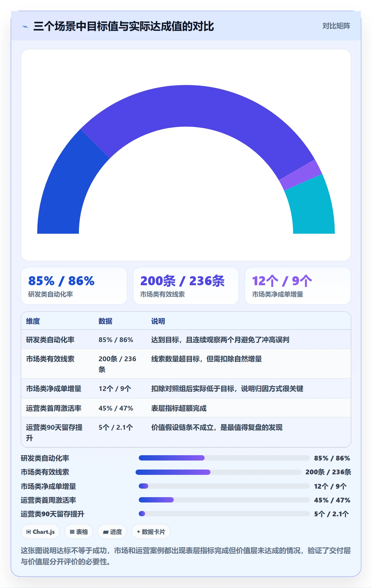Click the 运营类首周激活率 progress bar
The width and height of the screenshot is (372, 588).
click(x=224, y=500)
